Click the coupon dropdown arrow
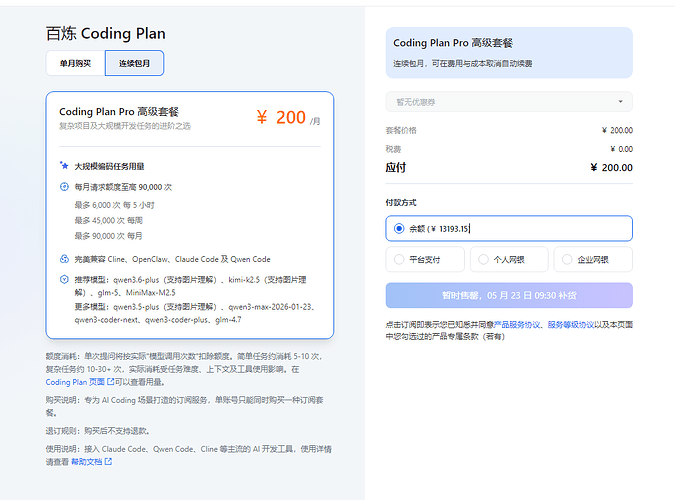675x500 pixels. click(x=620, y=102)
